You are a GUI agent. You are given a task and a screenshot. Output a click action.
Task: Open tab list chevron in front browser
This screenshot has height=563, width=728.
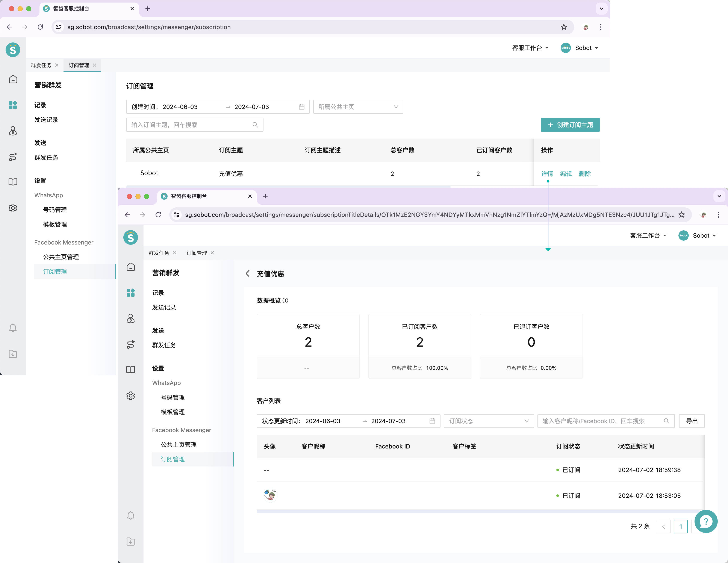(719, 196)
